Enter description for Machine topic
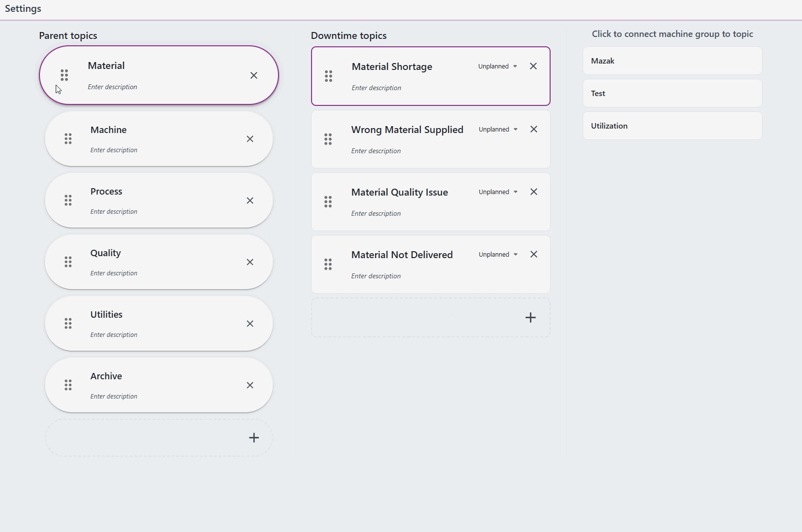802x532 pixels. pyautogui.click(x=114, y=150)
